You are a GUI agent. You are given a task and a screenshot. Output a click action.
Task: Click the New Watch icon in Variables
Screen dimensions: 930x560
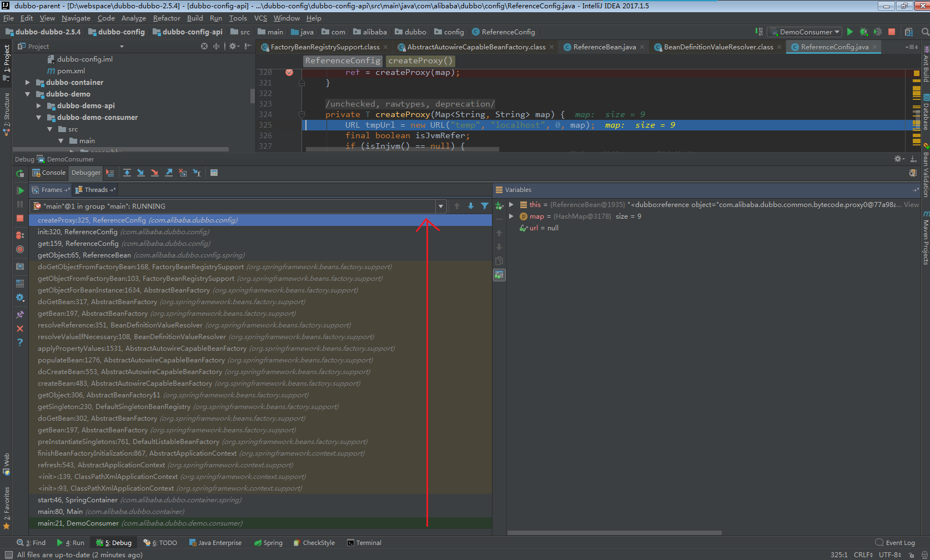(x=499, y=206)
